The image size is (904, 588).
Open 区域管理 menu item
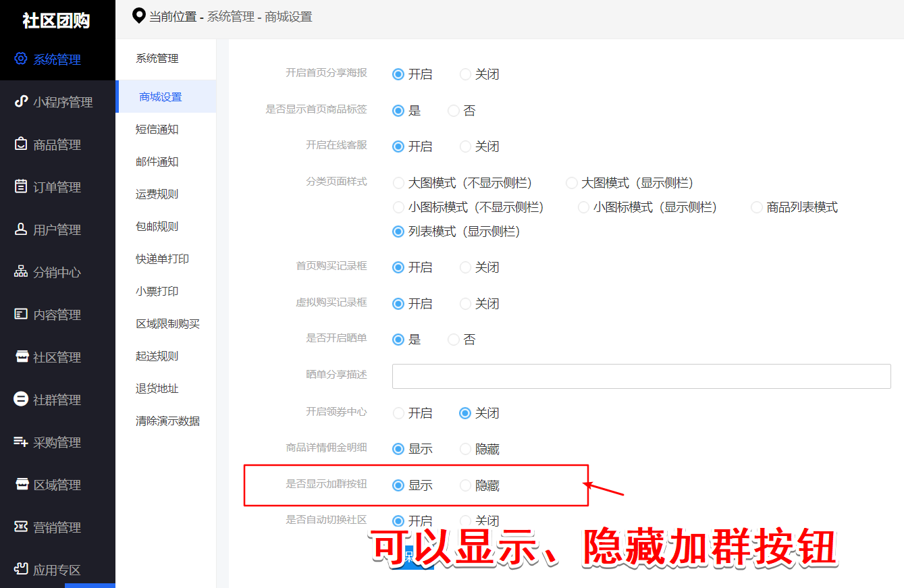[57, 485]
